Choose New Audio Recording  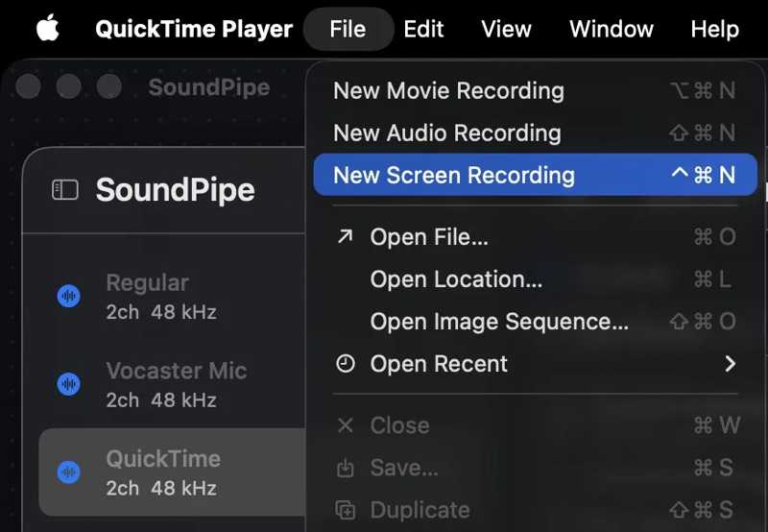535,133
